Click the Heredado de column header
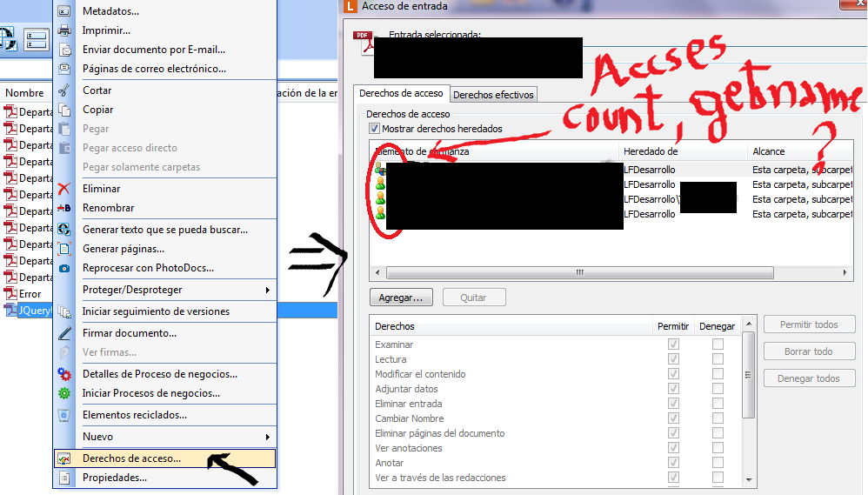 pyautogui.click(x=683, y=151)
